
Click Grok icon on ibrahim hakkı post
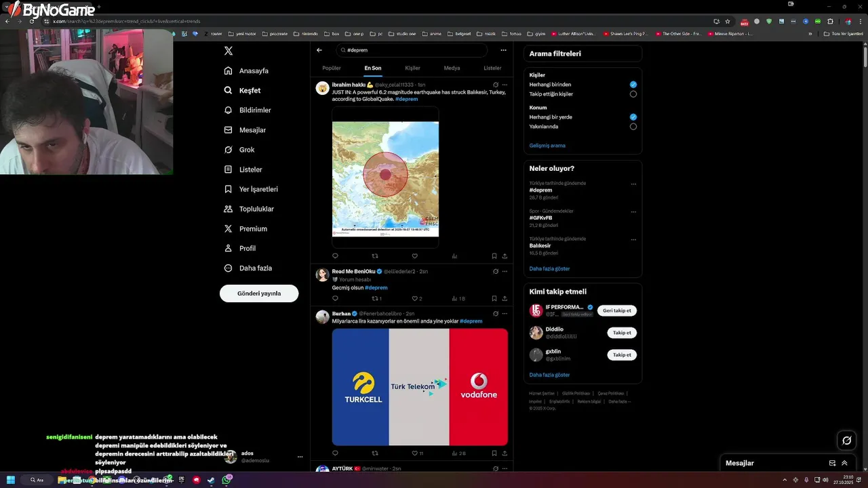pos(496,85)
